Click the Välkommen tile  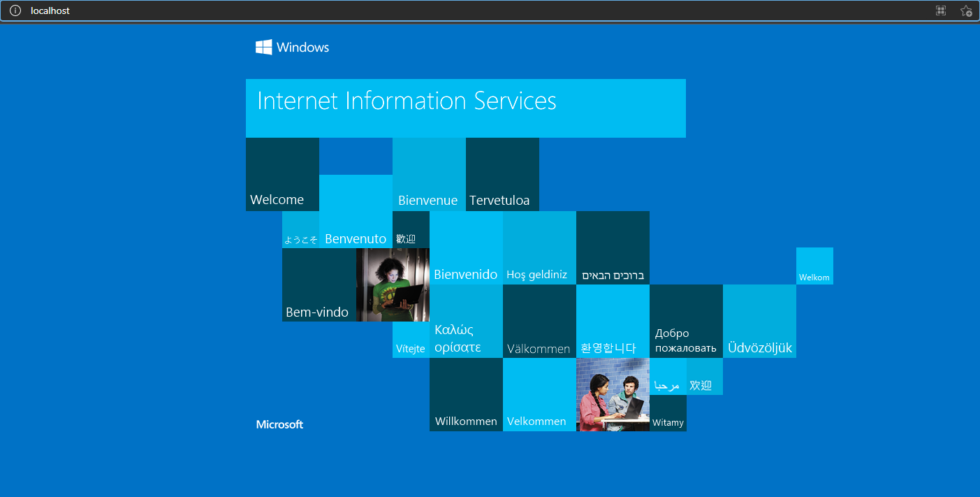click(x=539, y=321)
